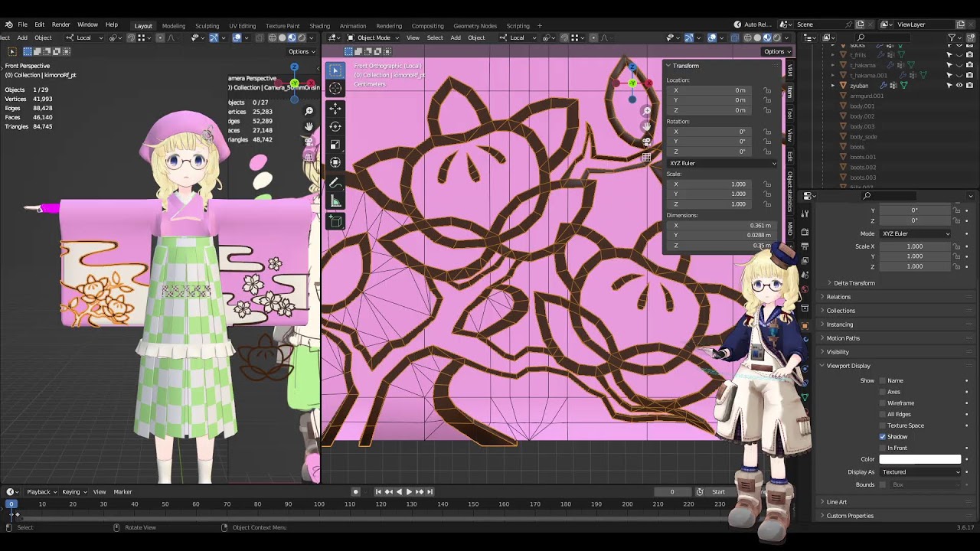This screenshot has height=551, width=980.
Task: Enable the Texture Space checkbox
Action: click(x=882, y=425)
